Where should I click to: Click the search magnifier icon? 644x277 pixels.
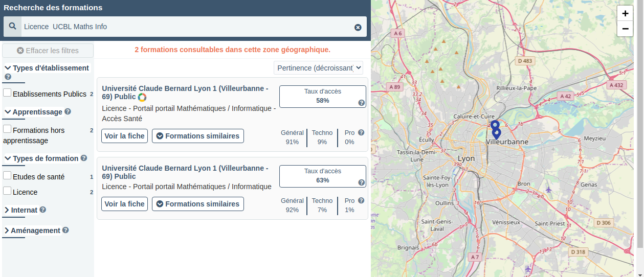coord(13,26)
